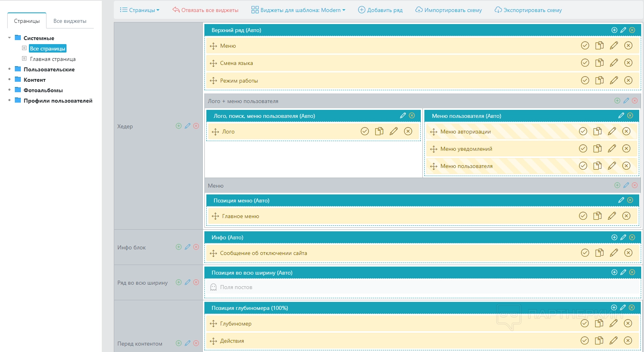Screen dimensions: 644x352
Task: Click the copy icon for Смена языка widget
Action: [x=599, y=63]
